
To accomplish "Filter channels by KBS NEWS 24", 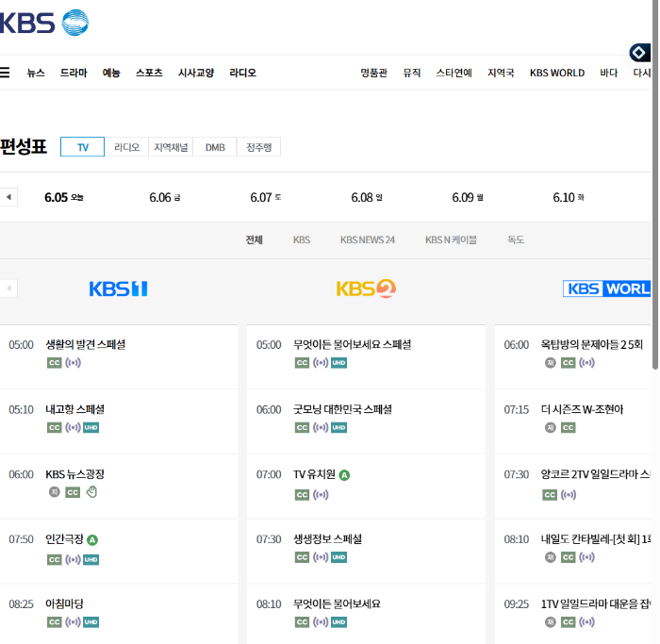I will 368,239.
